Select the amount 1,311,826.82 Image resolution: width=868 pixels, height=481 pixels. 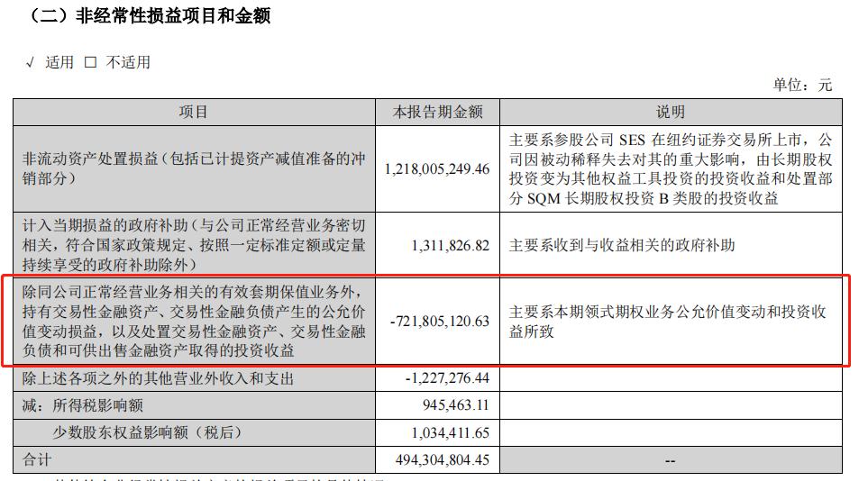point(451,245)
